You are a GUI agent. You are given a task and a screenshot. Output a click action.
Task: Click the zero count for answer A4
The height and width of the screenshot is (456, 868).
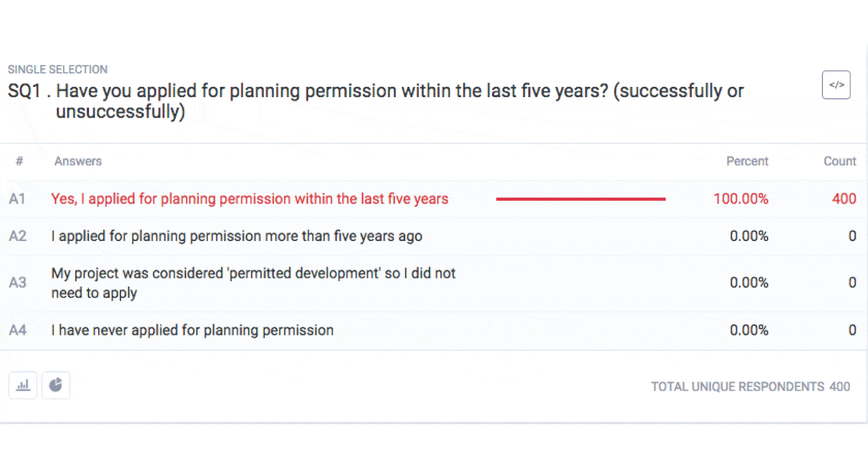click(852, 330)
